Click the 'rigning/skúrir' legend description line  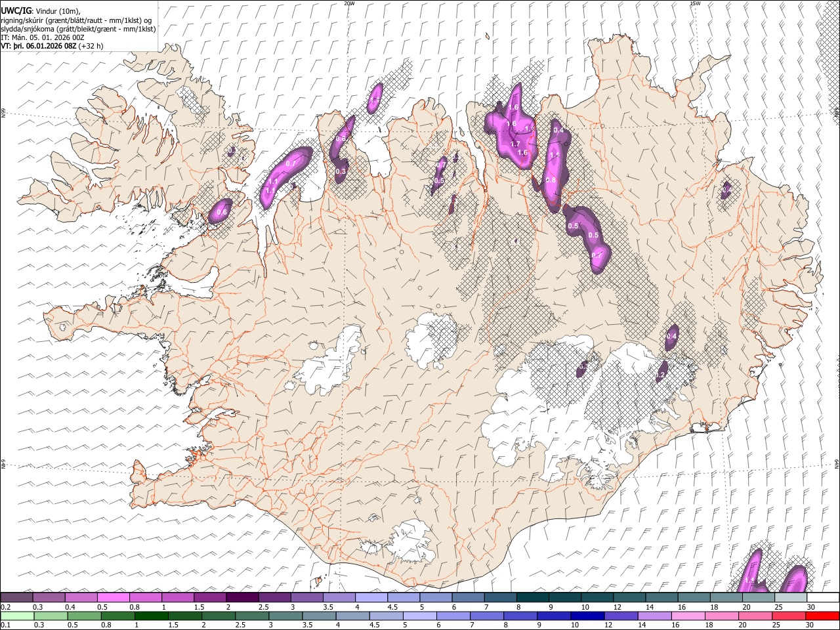(x=75, y=20)
